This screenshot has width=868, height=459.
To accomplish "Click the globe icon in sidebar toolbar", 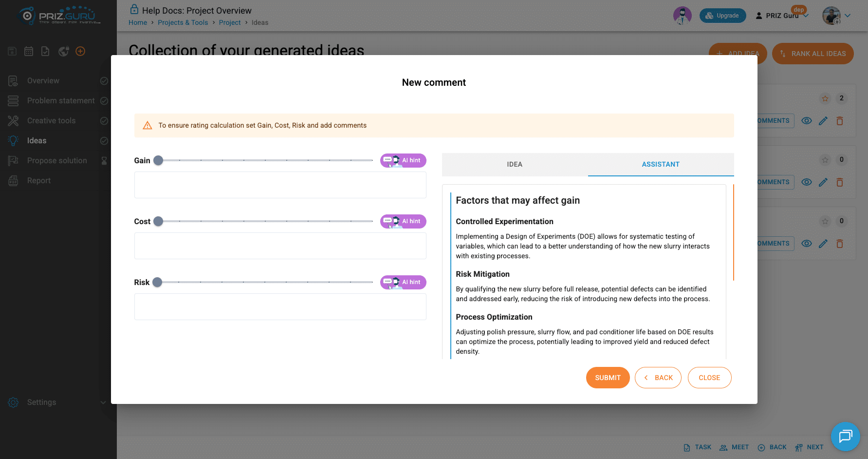I will pos(63,51).
